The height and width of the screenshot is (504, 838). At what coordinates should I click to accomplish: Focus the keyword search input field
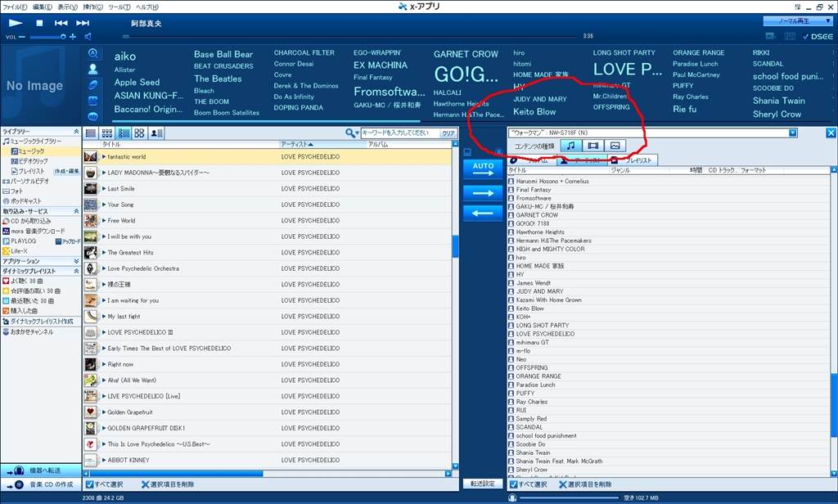pos(400,133)
